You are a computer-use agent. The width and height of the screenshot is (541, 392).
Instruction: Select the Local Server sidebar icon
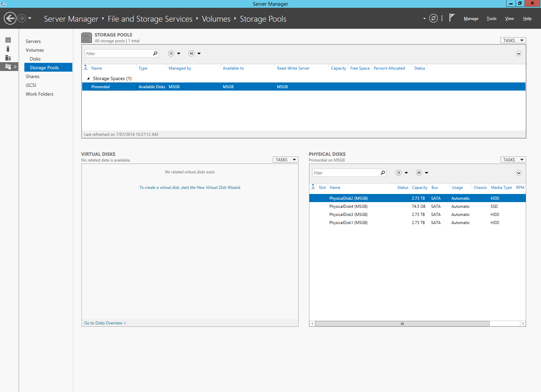point(8,49)
